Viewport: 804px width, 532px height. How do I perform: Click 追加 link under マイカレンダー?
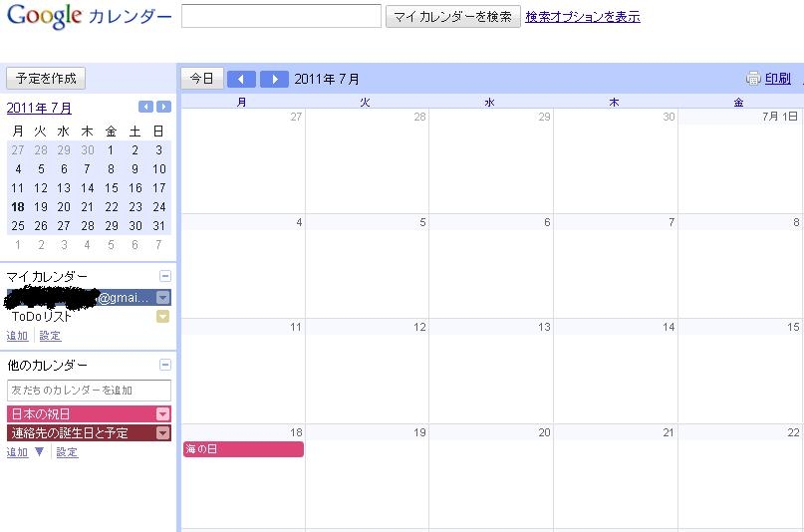pos(17,336)
